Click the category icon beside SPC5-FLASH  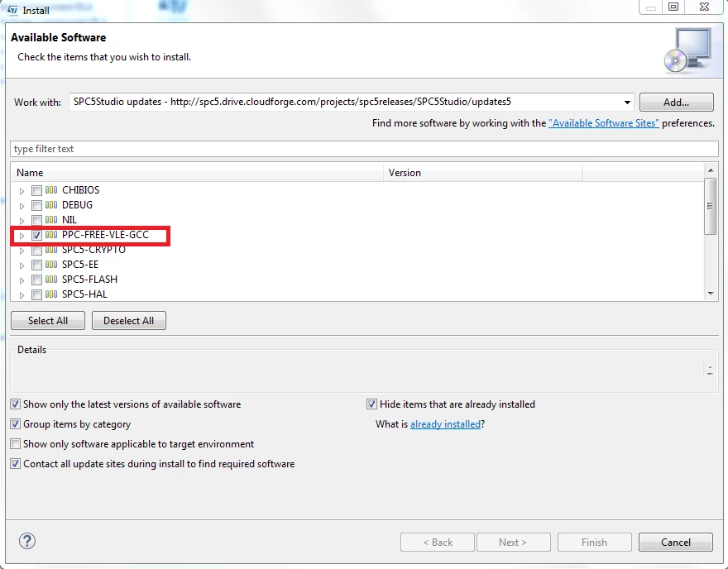(51, 280)
